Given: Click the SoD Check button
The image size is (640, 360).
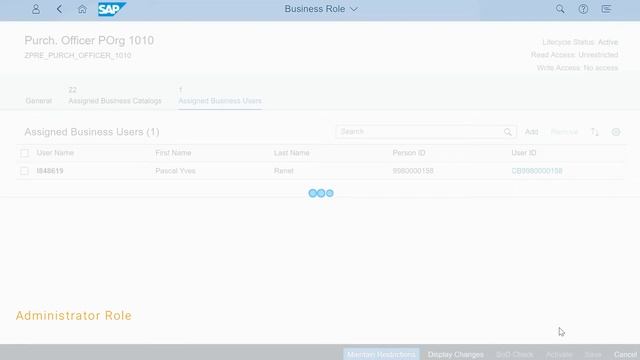Looking at the screenshot, I should [515, 354].
